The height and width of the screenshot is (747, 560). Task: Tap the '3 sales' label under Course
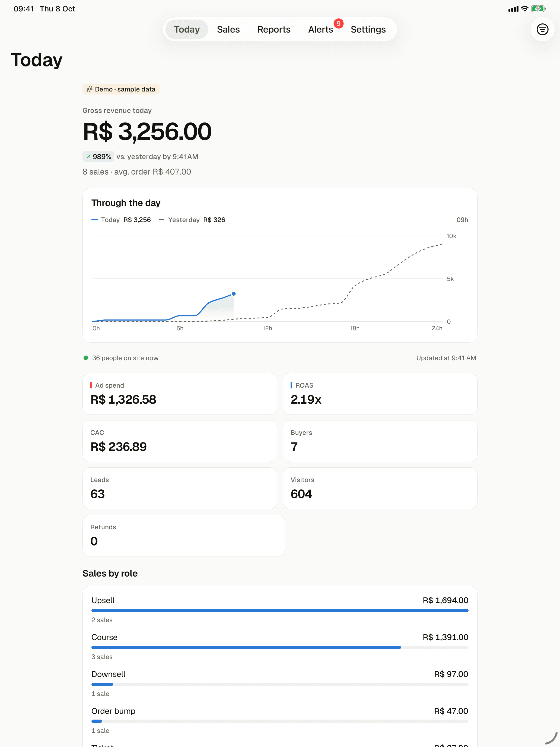102,657
